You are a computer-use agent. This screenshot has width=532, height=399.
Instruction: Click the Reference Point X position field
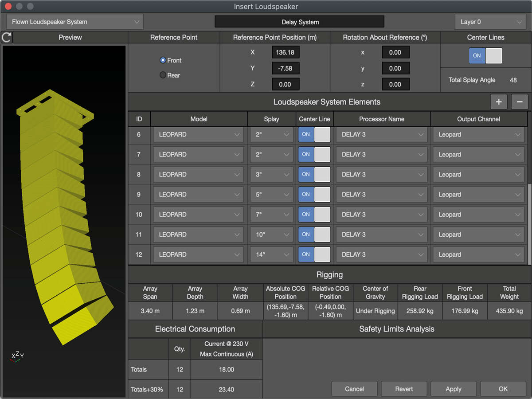[x=285, y=52]
